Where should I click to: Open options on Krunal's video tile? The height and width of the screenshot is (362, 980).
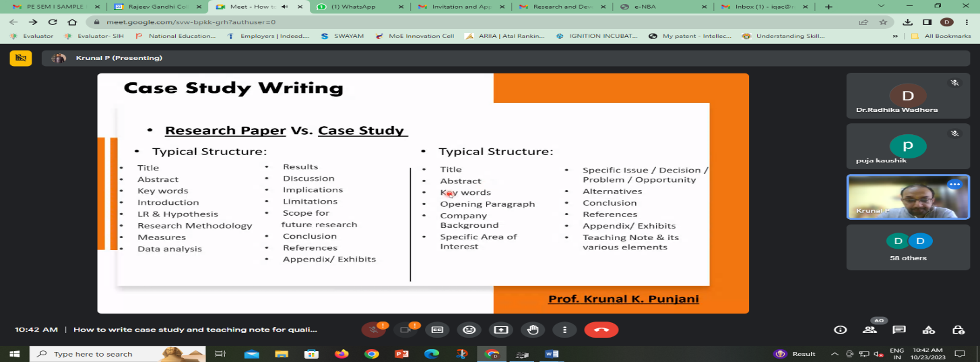pos(954,184)
